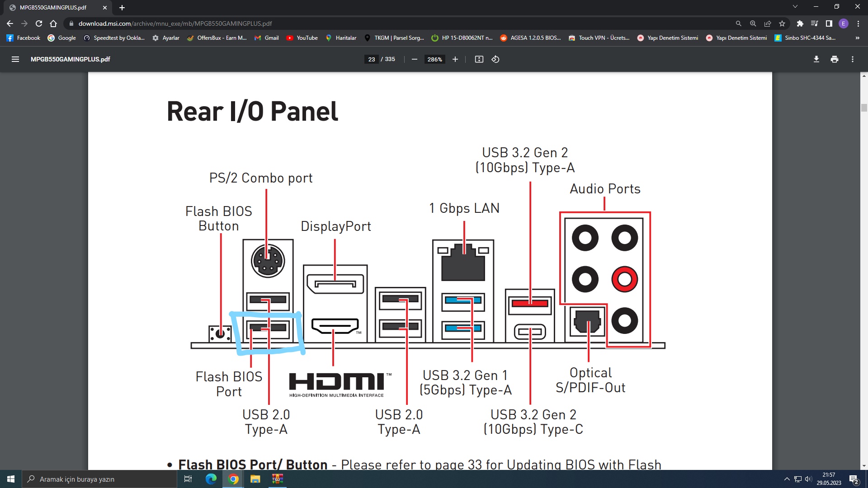Click the zoom out icon

coord(415,59)
